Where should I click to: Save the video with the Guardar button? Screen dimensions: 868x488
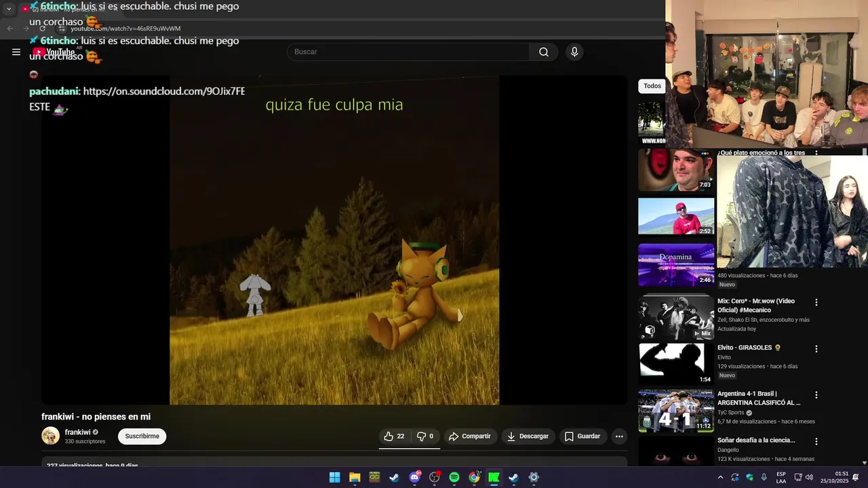point(583,436)
